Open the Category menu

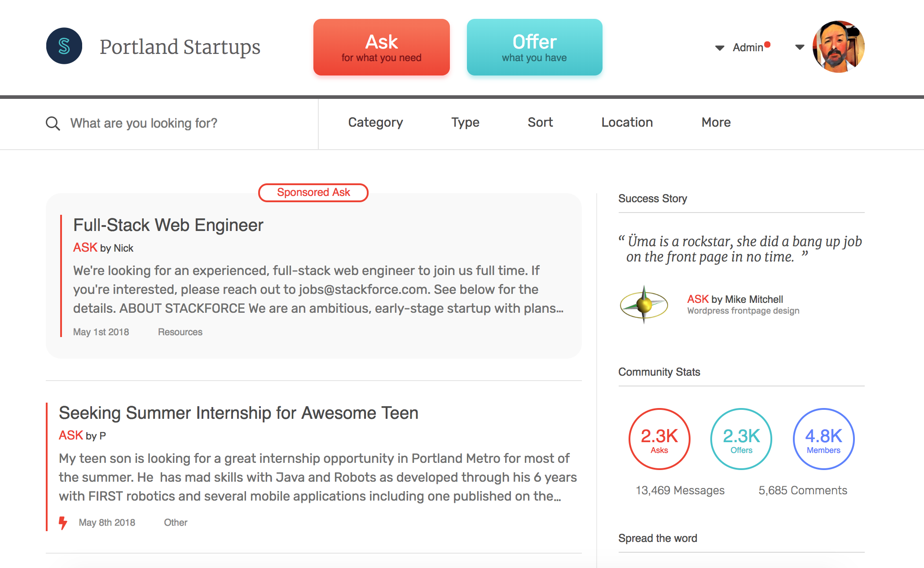click(x=375, y=122)
